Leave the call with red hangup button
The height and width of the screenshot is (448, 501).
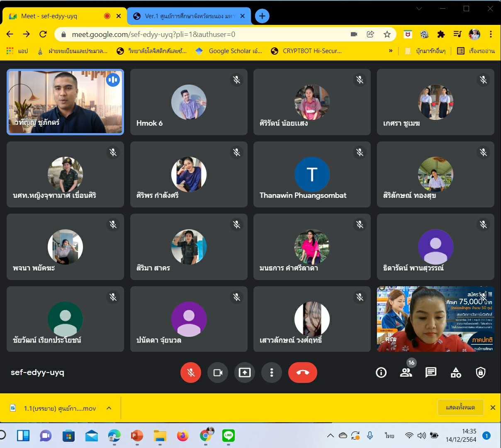click(302, 373)
